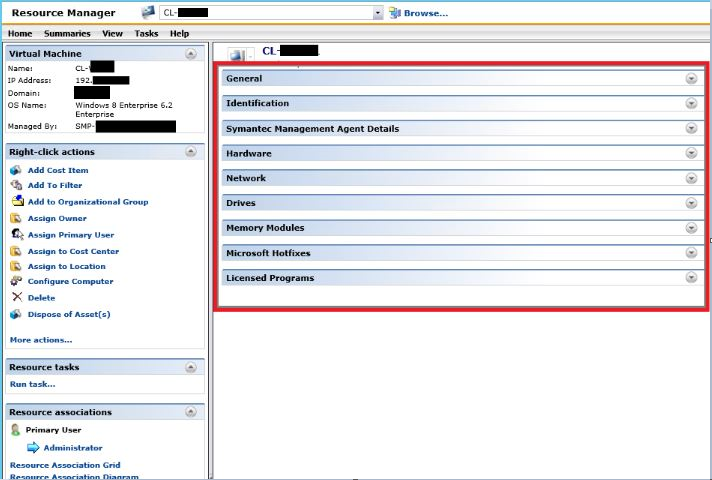Image resolution: width=712 pixels, height=480 pixels.
Task: Click the Add To Filter icon
Action: (x=16, y=185)
